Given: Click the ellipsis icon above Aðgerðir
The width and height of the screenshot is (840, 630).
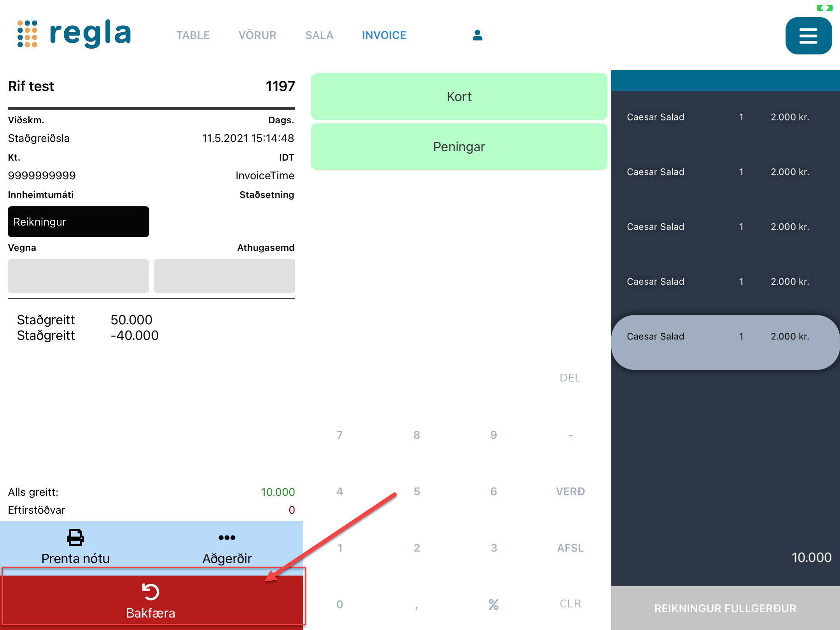Looking at the screenshot, I should pyautogui.click(x=227, y=538).
